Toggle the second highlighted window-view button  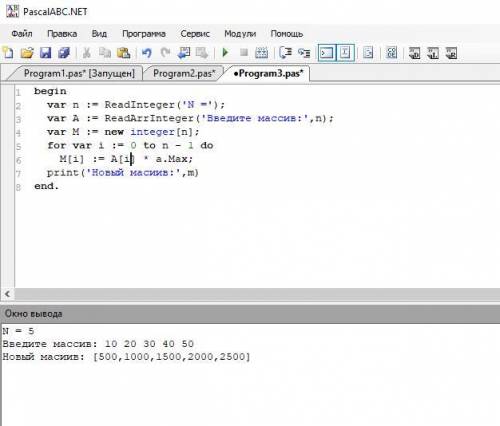pos(345,53)
